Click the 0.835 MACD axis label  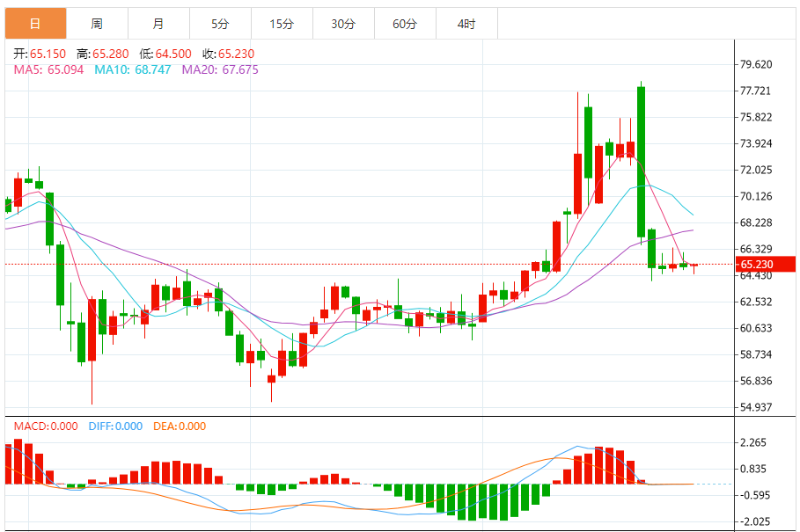click(x=753, y=469)
